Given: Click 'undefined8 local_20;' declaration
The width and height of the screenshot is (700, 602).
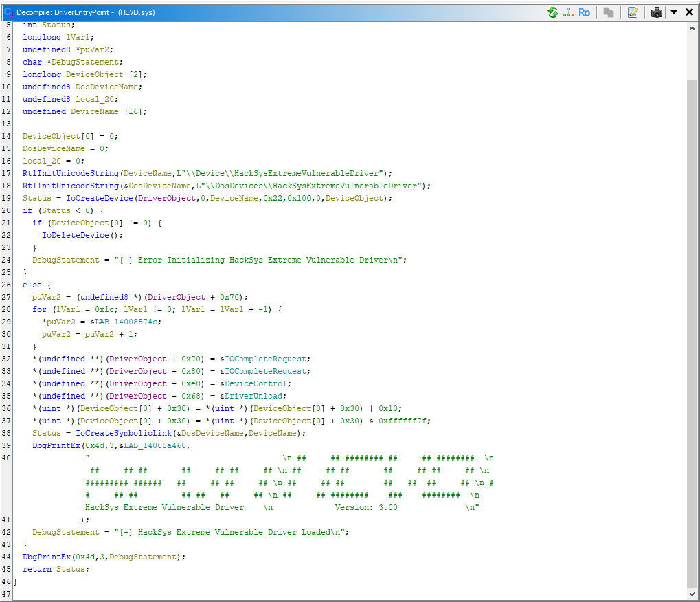Looking at the screenshot, I should point(71,99).
